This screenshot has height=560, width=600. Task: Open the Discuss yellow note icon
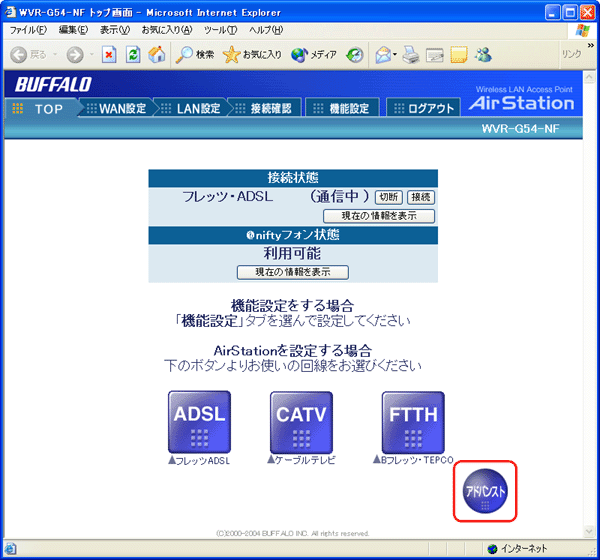[x=459, y=55]
